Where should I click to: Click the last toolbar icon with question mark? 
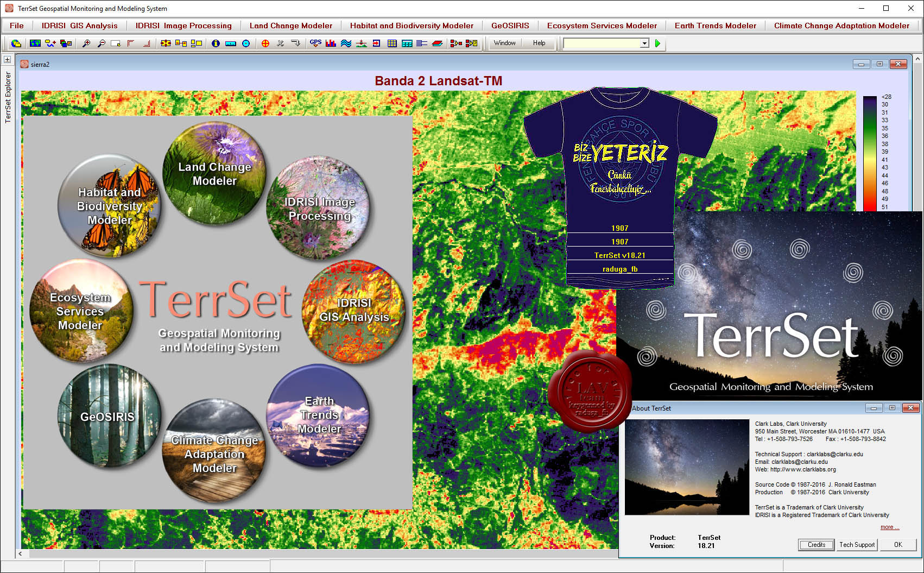471,43
